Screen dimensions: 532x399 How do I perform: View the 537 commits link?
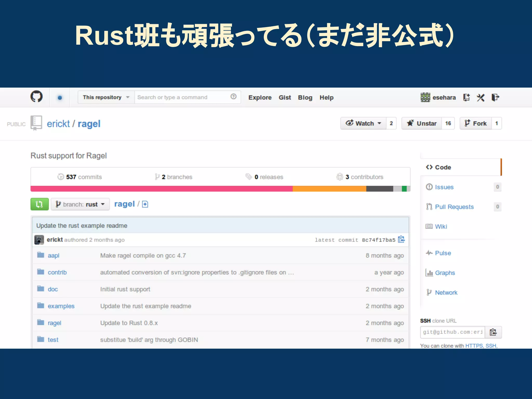point(80,177)
